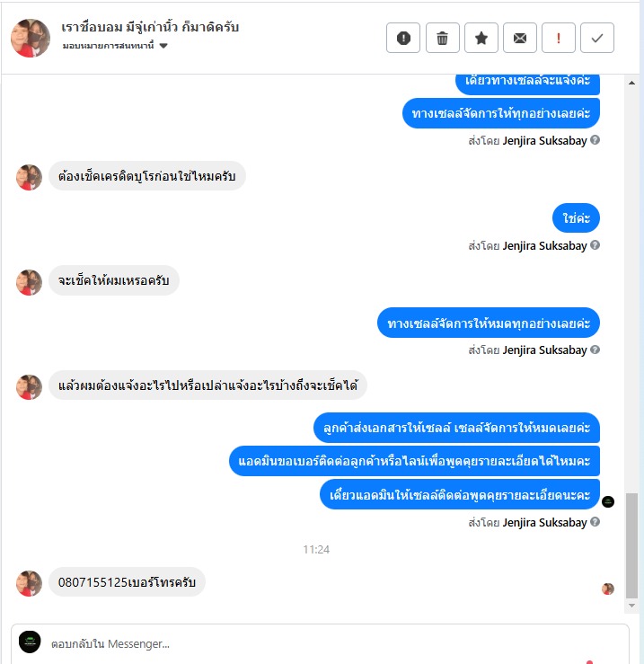
Task: Flag conversation with red exclamation icon
Action: 559,38
